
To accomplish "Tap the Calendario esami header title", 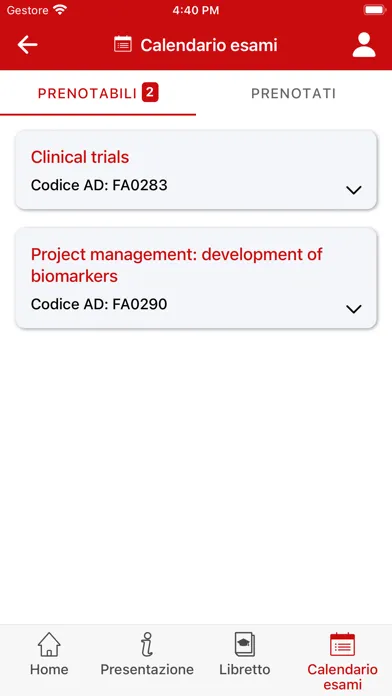I will point(209,45).
